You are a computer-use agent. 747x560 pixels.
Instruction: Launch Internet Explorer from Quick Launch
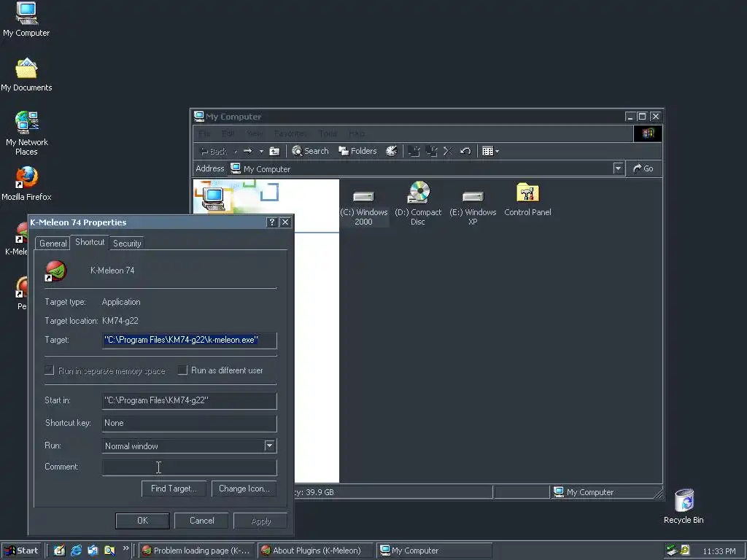click(76, 551)
